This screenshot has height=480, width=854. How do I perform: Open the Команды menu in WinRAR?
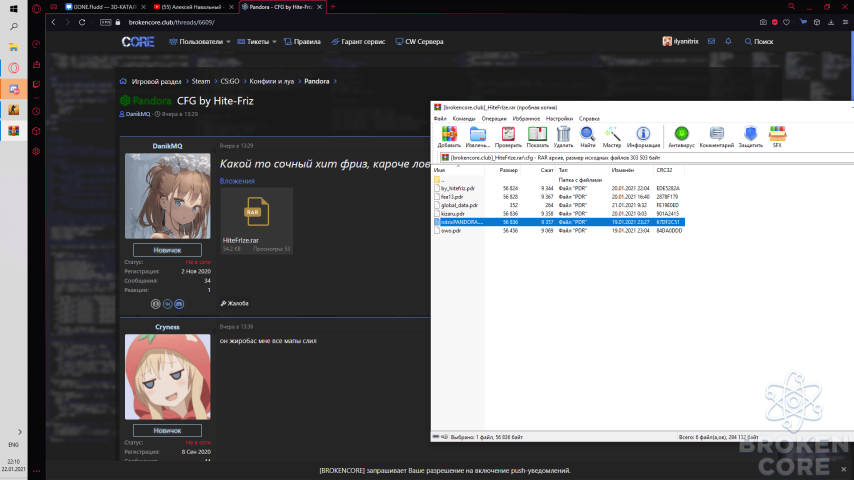[463, 118]
